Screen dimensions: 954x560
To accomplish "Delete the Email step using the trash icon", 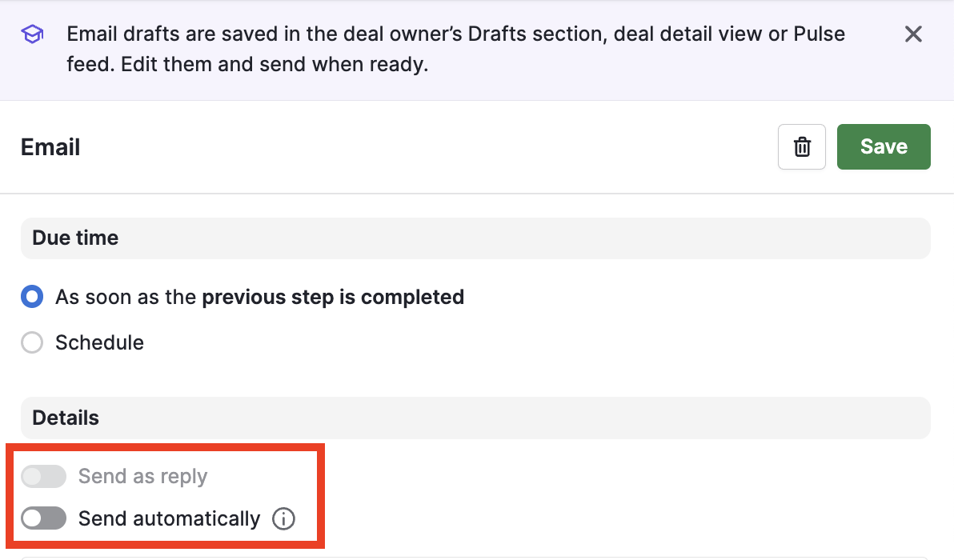I will point(801,147).
